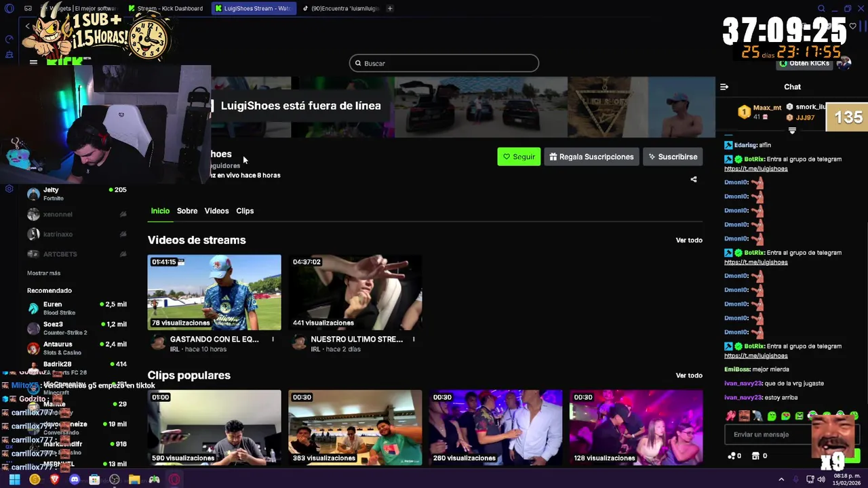Image resolution: width=868 pixels, height=488 pixels.
Task: Open OBS Studio from taskbar
Action: click(x=114, y=479)
